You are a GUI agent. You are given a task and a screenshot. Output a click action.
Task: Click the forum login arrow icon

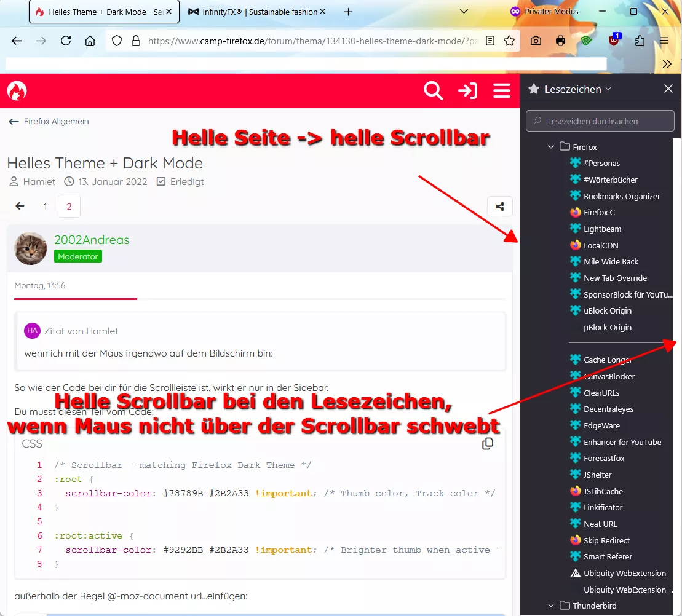467,91
